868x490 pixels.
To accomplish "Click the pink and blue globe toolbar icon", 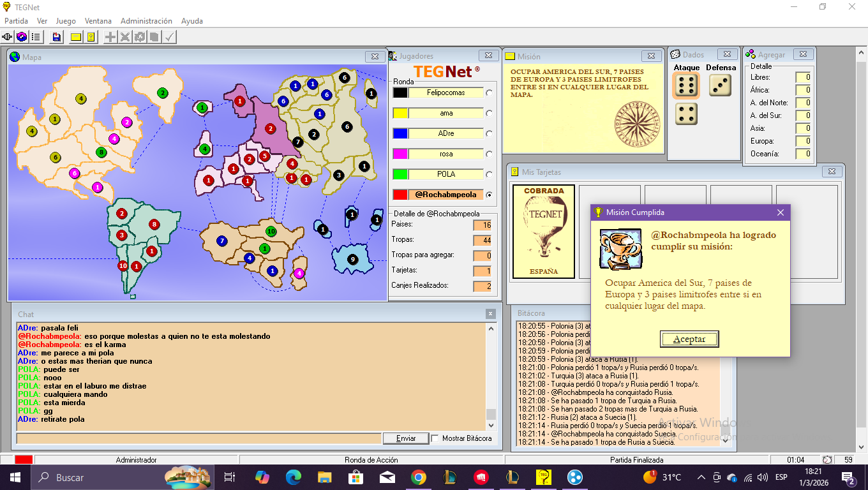I will click(x=22, y=37).
